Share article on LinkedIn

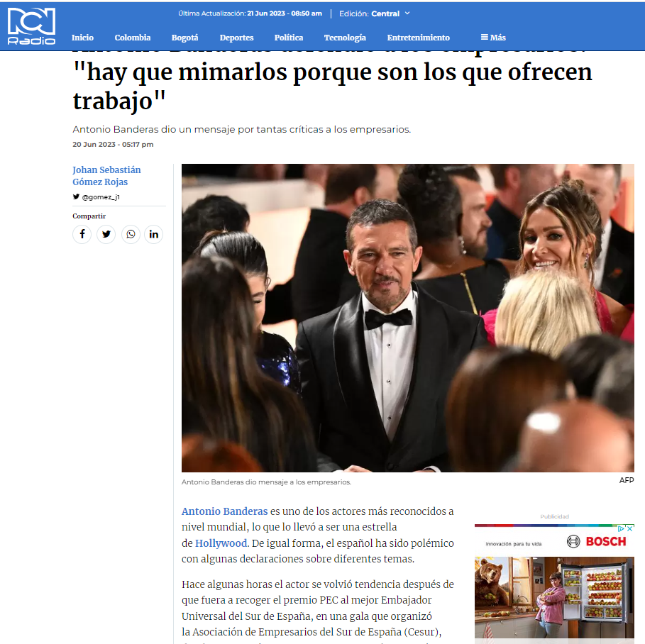[154, 234]
